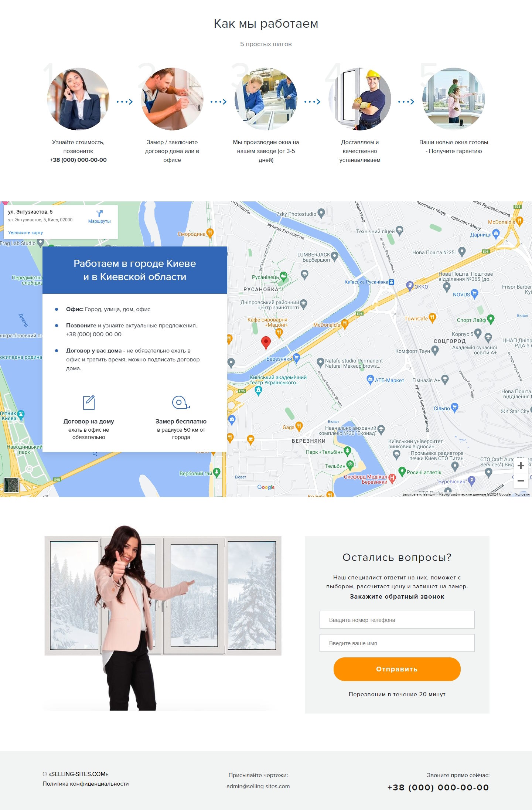The image size is (532, 810).
Task: Open Условия terms link on map
Action: tap(522, 494)
